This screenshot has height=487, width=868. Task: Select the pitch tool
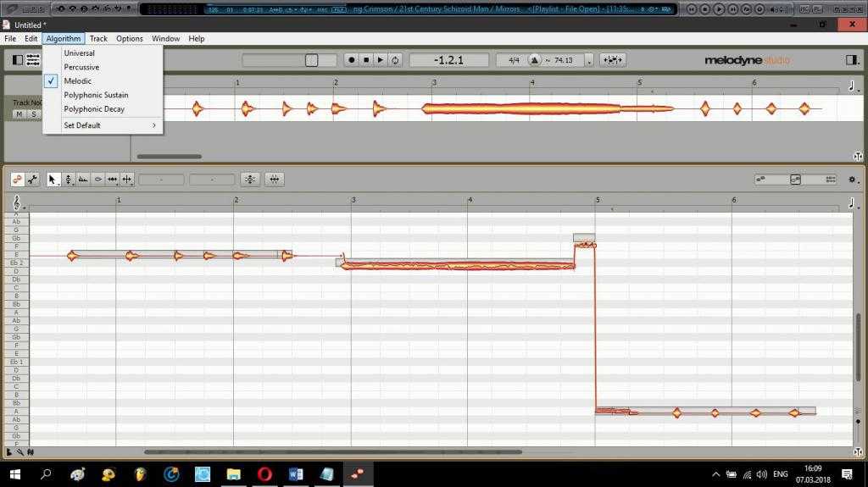pyautogui.click(x=69, y=180)
